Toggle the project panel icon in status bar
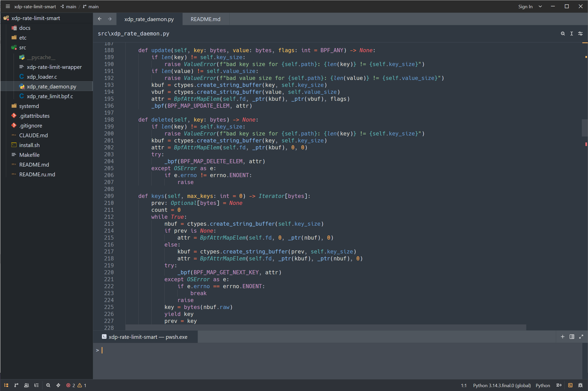The image size is (588, 391). [6, 385]
